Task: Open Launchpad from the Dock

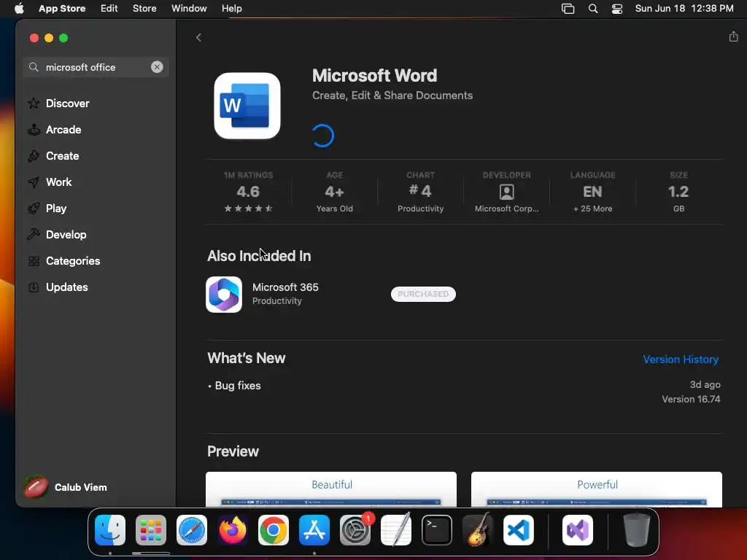Action: pos(151,530)
